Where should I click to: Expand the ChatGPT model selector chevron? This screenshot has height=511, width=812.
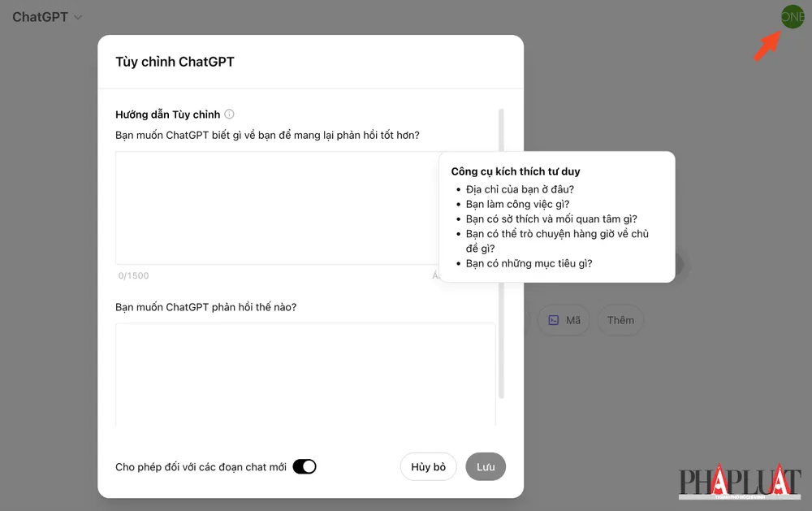pos(79,17)
